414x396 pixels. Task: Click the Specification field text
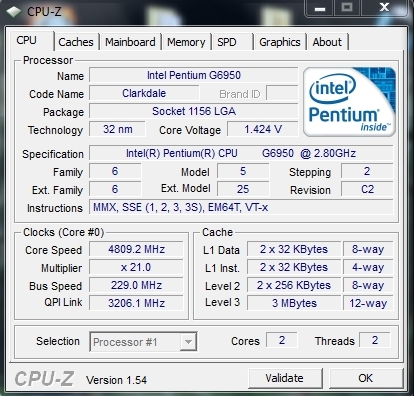(x=241, y=153)
